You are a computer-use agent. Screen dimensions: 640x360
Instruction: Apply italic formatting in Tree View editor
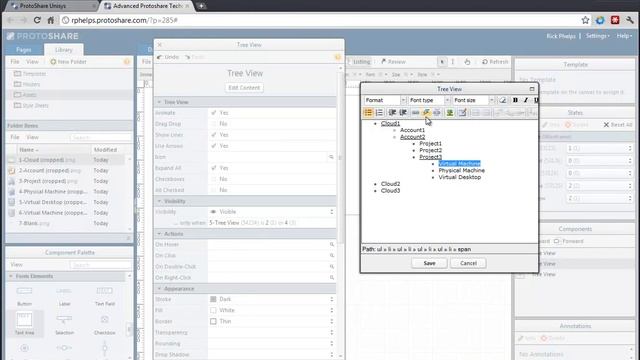click(526, 100)
